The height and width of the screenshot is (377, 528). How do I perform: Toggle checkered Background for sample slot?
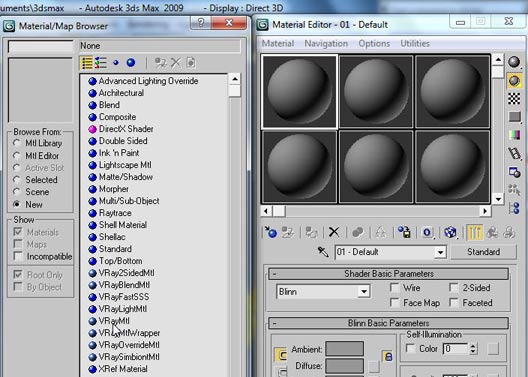514,99
